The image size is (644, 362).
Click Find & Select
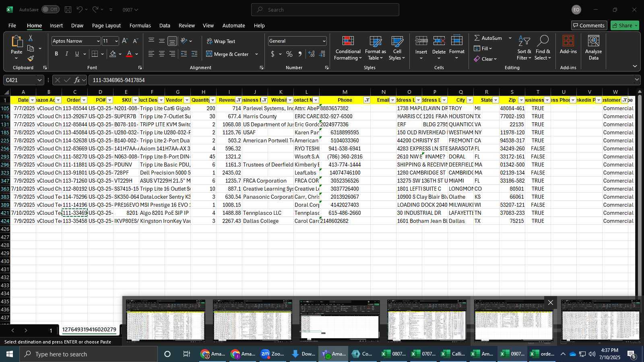pos(543,48)
